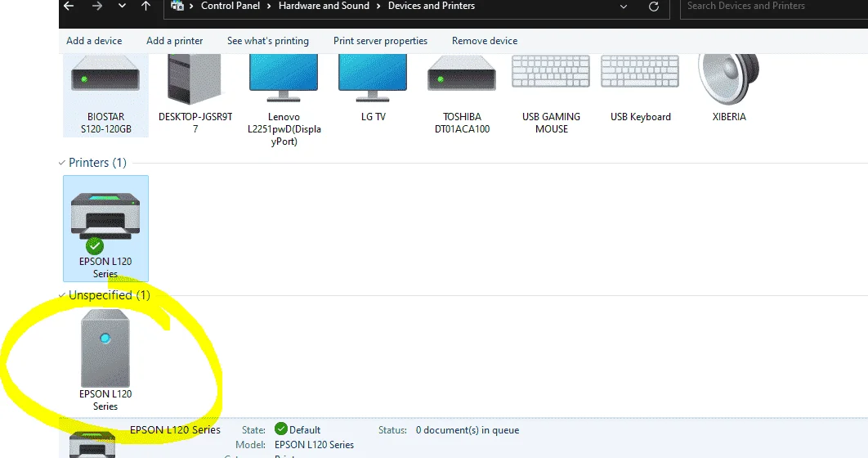Viewport: 868px width, 458px height.
Task: Open Control Panel breadcrumb
Action: [230, 6]
